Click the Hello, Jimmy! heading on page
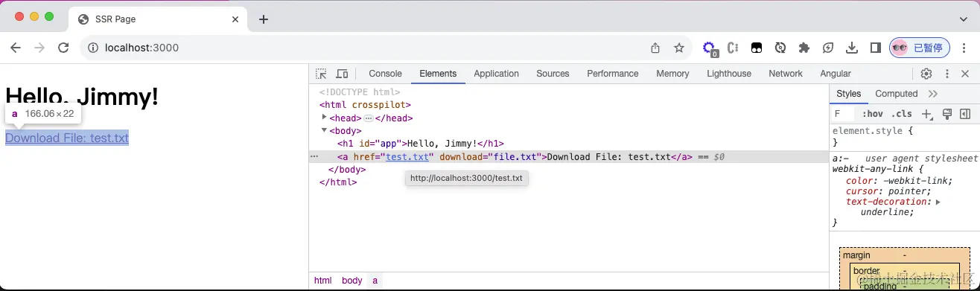This screenshot has width=980, height=291. (x=82, y=97)
